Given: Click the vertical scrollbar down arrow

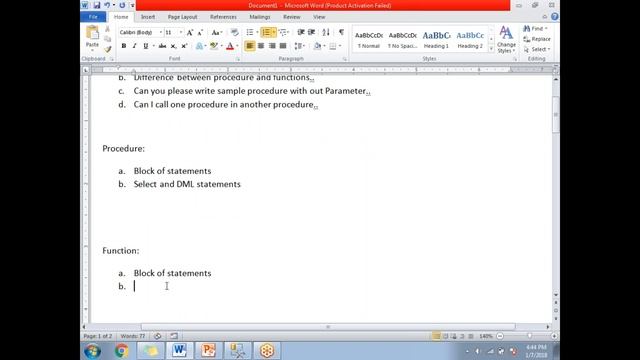Looking at the screenshot, I should [x=556, y=294].
